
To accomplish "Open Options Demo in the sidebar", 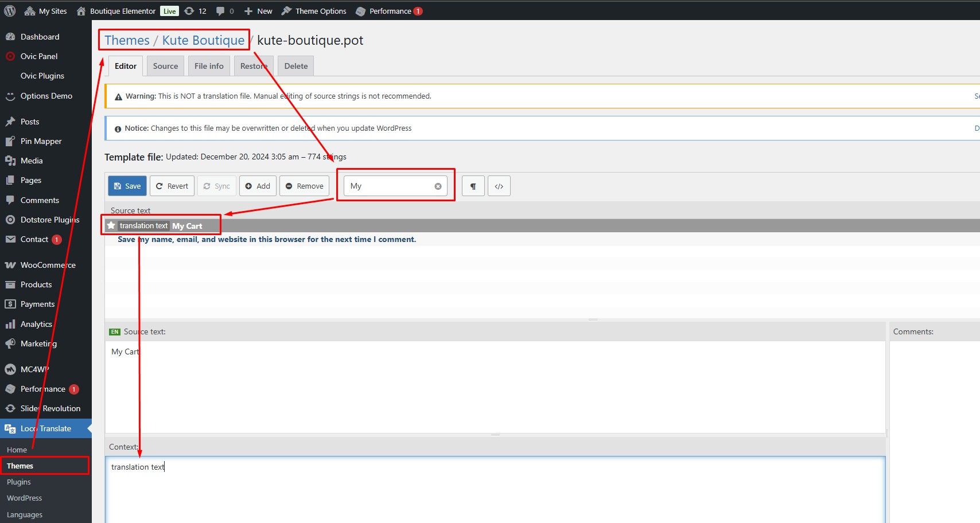I will point(46,96).
